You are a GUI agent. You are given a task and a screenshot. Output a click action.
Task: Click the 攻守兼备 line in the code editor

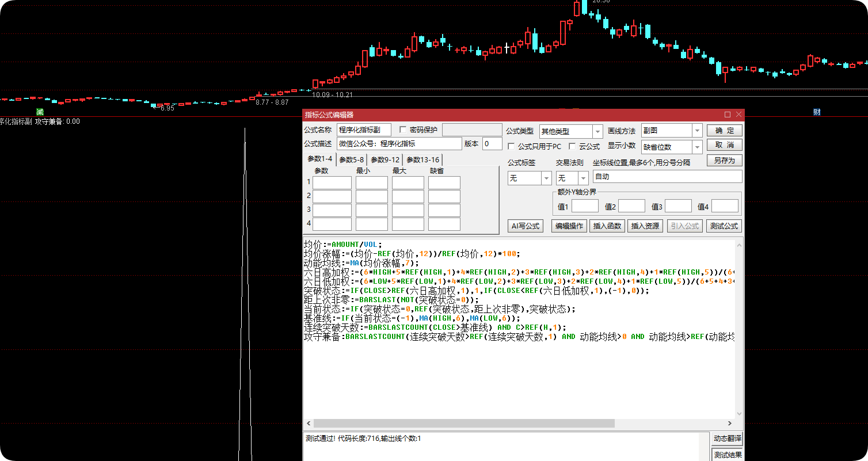(519, 337)
